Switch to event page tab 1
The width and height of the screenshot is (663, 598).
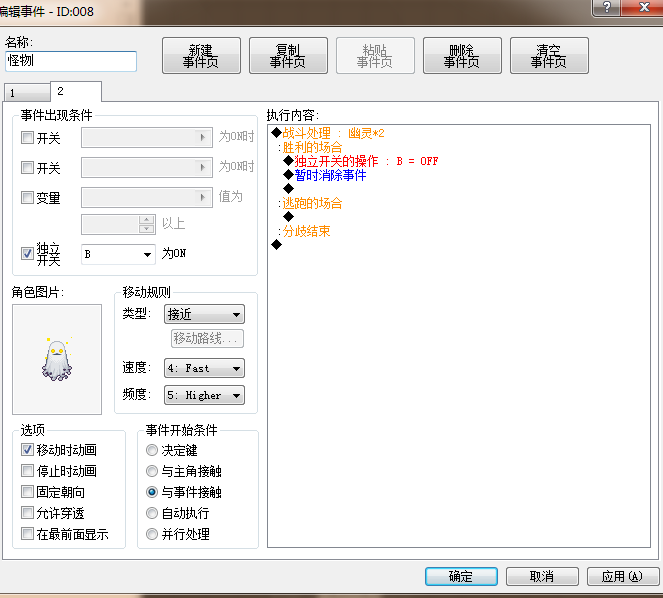click(27, 93)
